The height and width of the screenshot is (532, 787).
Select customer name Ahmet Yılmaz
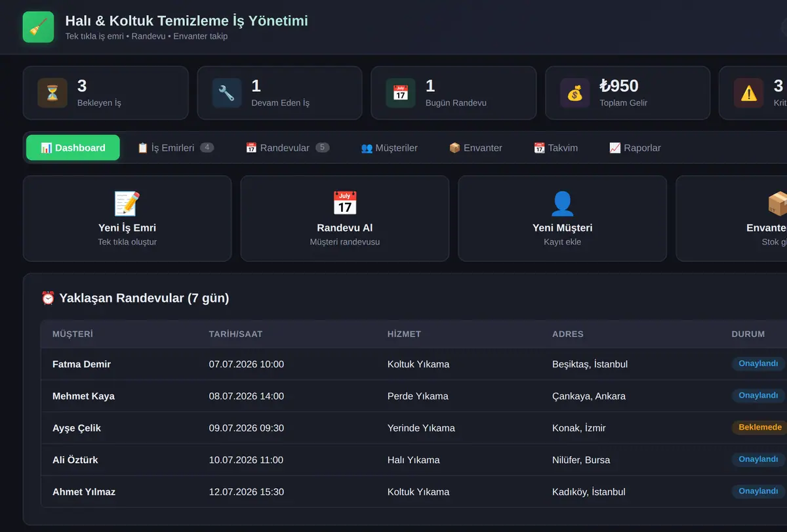click(84, 492)
